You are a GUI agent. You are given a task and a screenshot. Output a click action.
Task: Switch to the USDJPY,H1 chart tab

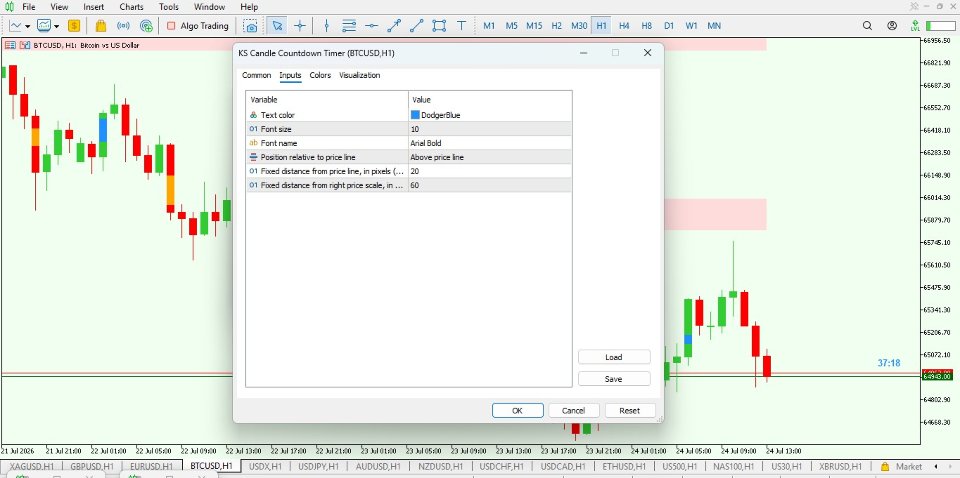pos(319,466)
